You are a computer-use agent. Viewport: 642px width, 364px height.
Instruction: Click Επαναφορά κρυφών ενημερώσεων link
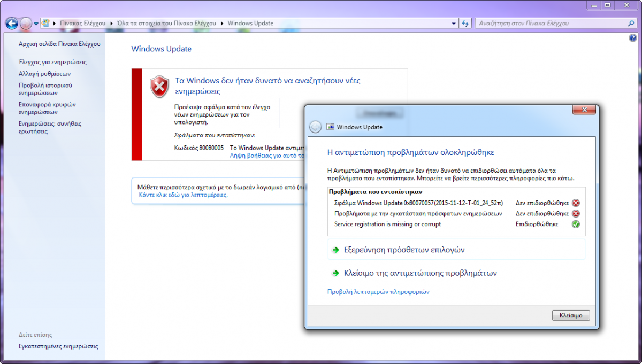(47, 108)
